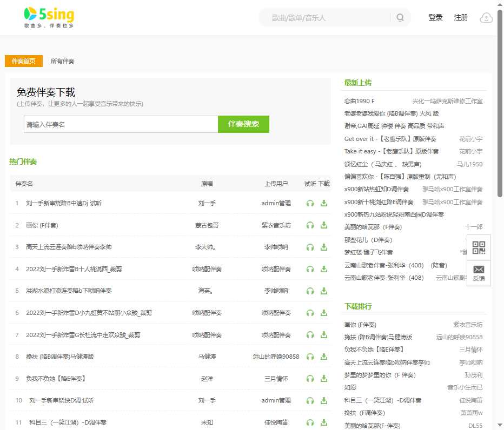Download the 掺扶 马健涛版 accompaniment
This screenshot has height=430, width=504.
coord(324,357)
